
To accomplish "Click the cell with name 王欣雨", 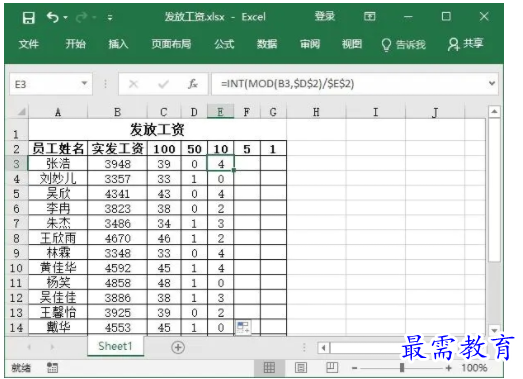I will pyautogui.click(x=58, y=238).
